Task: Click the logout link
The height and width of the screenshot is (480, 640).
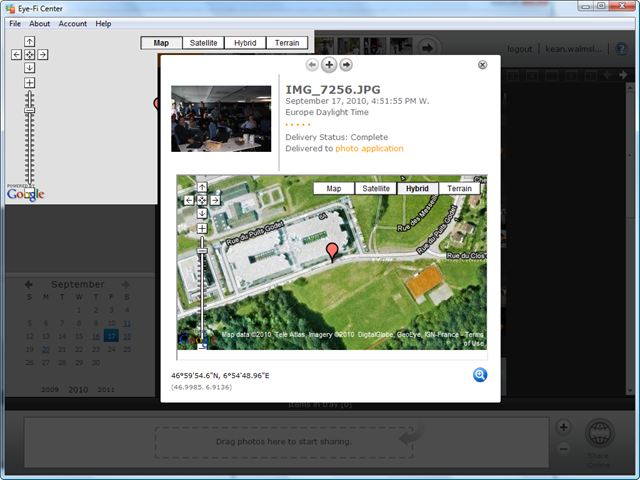Action: point(519,48)
